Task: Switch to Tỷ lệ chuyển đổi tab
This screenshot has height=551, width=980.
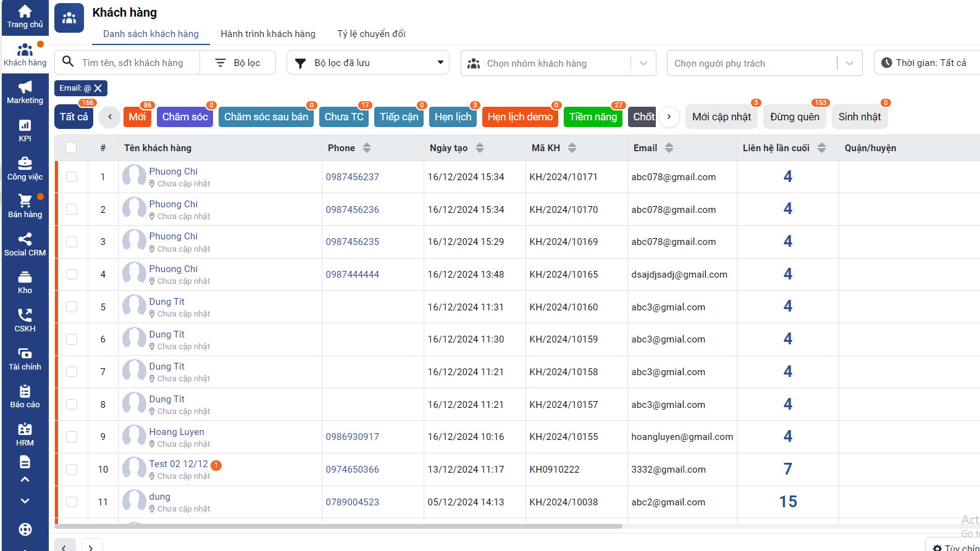Action: pos(371,34)
